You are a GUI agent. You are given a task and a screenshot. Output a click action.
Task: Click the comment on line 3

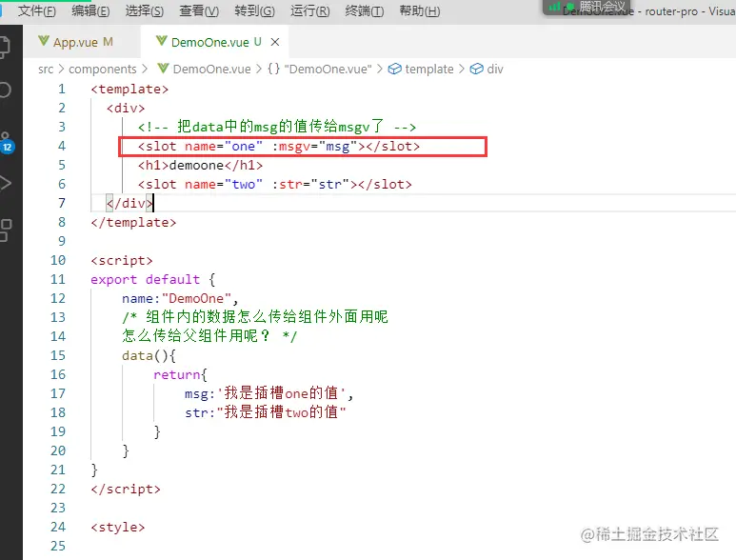277,127
